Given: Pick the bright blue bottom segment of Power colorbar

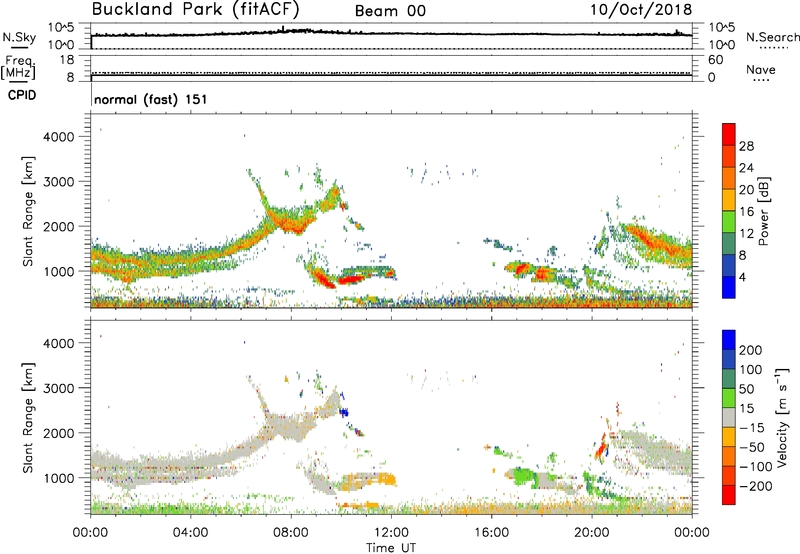Looking at the screenshot, I should 729,287.
